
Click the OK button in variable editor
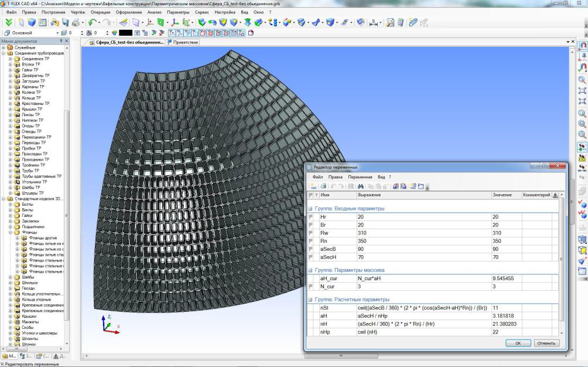tap(518, 343)
